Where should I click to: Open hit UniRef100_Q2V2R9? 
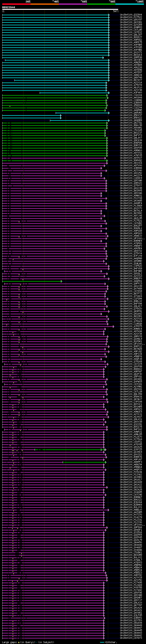click(x=131, y=25)
